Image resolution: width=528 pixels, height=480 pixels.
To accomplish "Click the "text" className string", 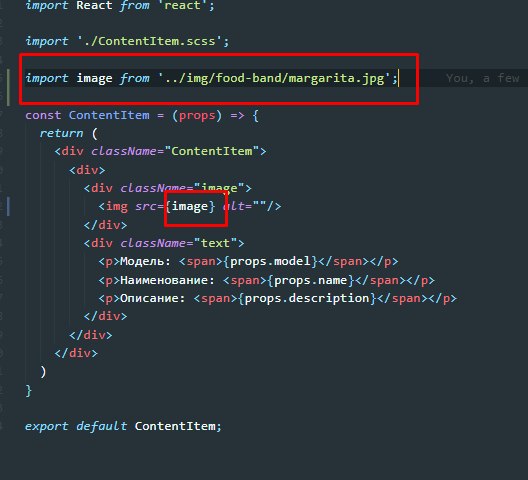I will coord(216,243).
